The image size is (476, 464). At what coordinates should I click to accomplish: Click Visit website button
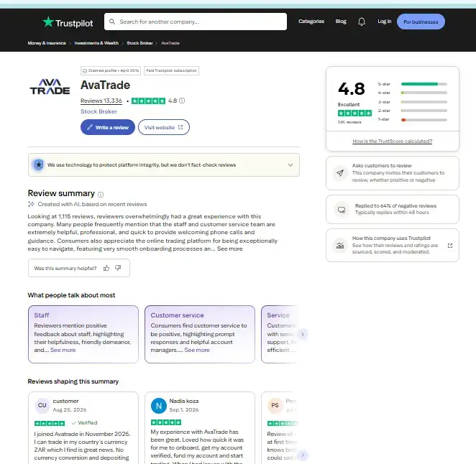coord(164,127)
